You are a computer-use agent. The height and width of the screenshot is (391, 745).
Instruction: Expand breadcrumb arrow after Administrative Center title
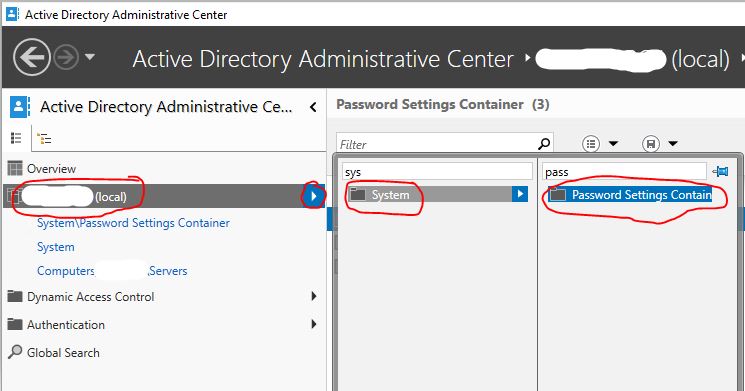(527, 58)
